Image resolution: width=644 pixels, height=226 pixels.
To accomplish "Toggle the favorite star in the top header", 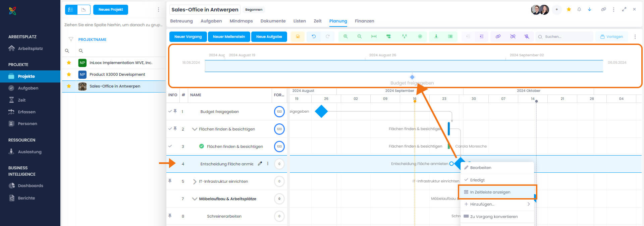I will (569, 9).
